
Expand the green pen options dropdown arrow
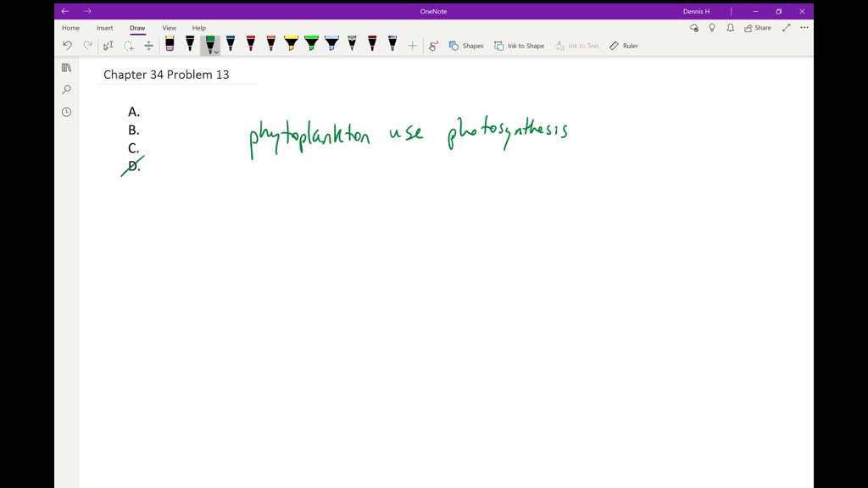pos(216,52)
